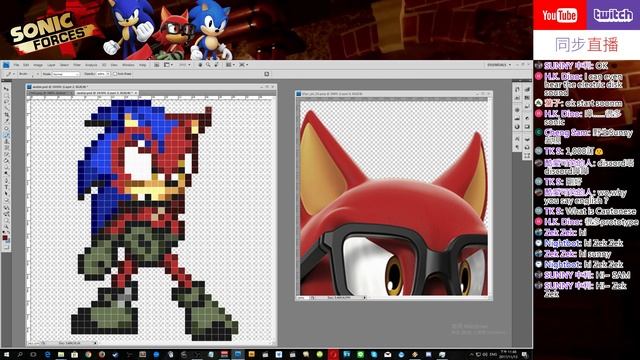Open the Layer menu
Viewport: 640px width, 360px height.
tap(51, 65)
